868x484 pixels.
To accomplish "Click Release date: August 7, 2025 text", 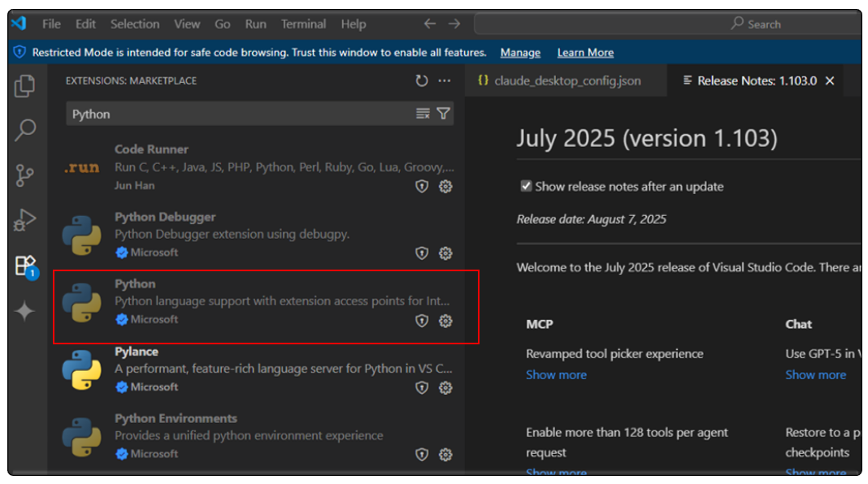I will click(x=591, y=219).
